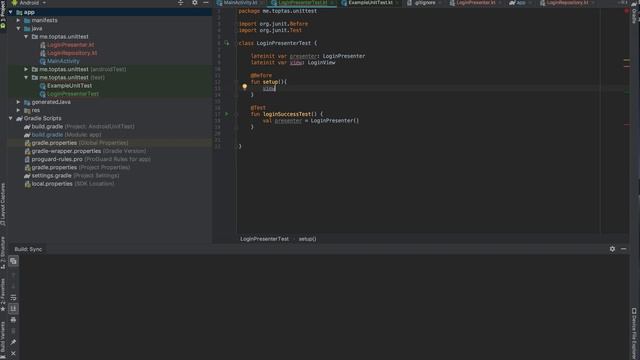Select gradle-wrapper.properties file

pos(89,151)
